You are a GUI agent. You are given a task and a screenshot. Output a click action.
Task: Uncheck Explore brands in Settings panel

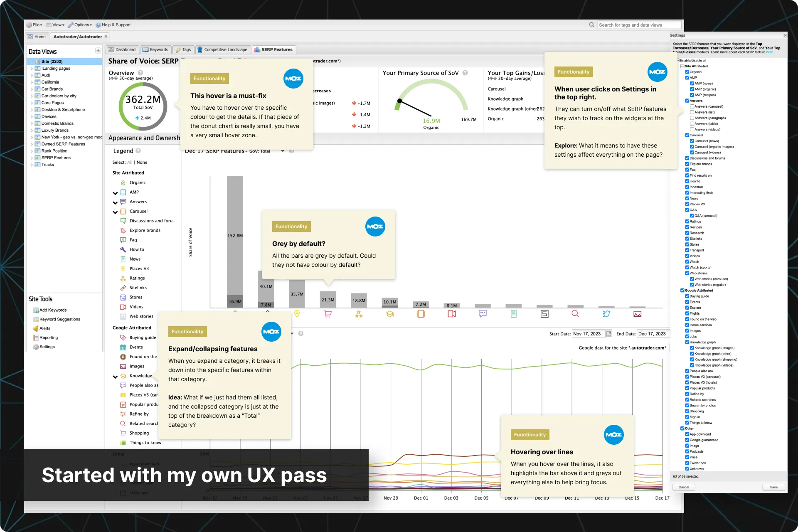pos(687,164)
